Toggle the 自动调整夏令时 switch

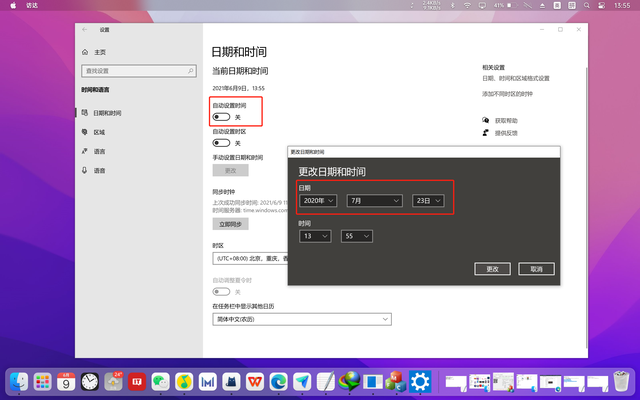point(221,292)
